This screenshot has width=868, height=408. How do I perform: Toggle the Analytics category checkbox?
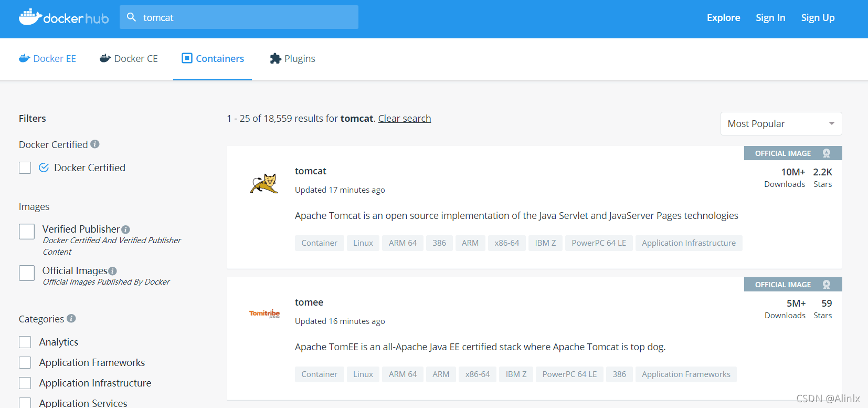coord(25,342)
